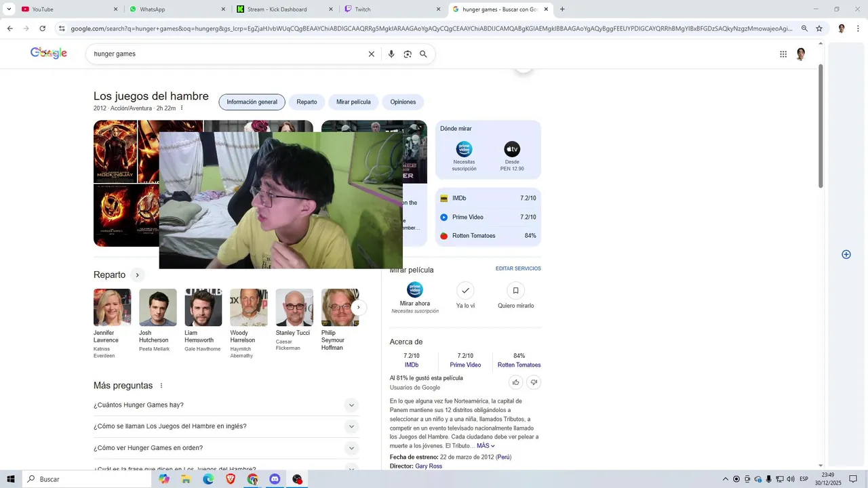Screen dimensions: 868x488
Task: Switch to the WhatsApp browser tab
Action: tap(176, 9)
